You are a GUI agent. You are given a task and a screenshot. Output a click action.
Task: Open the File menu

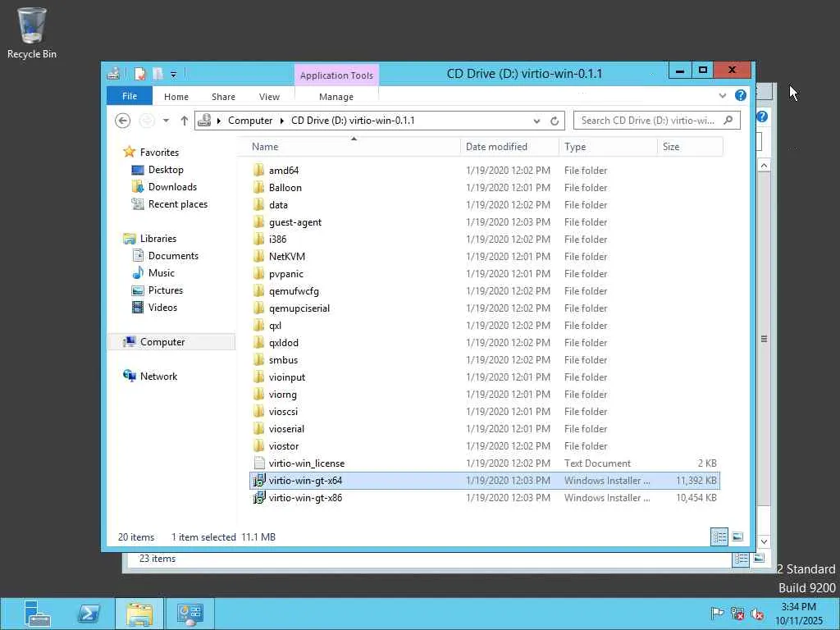click(x=130, y=96)
